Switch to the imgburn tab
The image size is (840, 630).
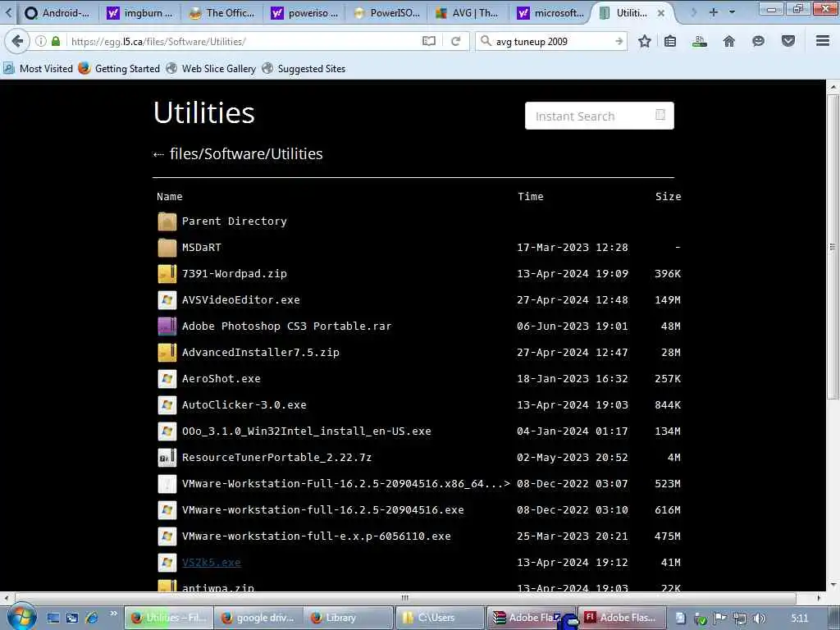tap(140, 13)
